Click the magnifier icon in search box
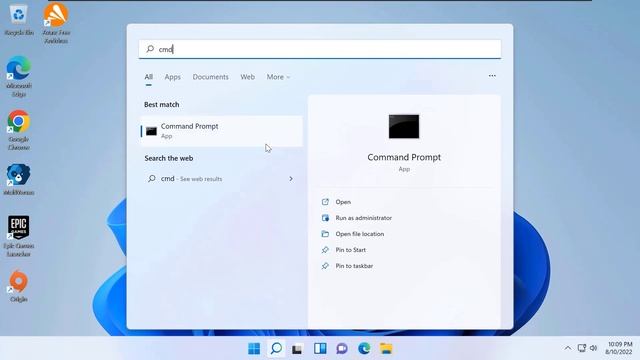The height and width of the screenshot is (360, 640). [150, 49]
